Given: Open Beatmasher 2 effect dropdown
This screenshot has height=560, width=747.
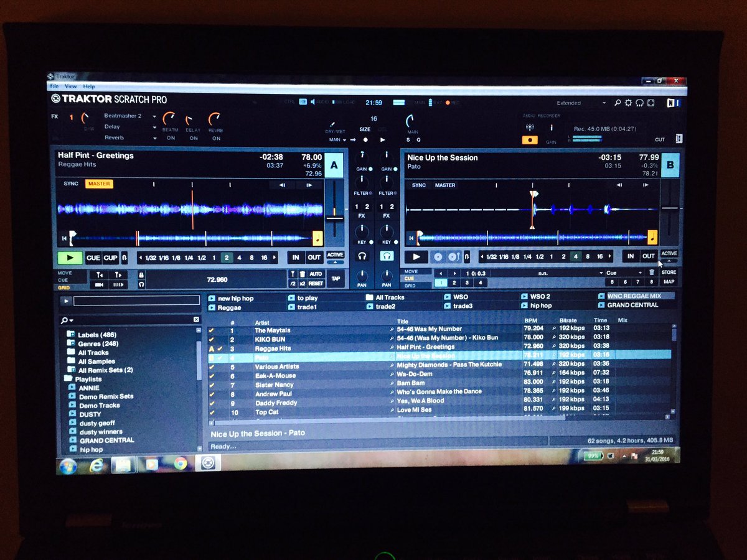Looking at the screenshot, I should [x=154, y=116].
